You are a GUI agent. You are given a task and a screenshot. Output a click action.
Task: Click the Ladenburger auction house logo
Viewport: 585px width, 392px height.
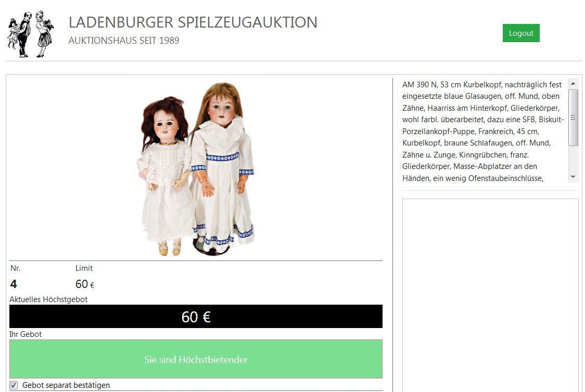(31, 34)
